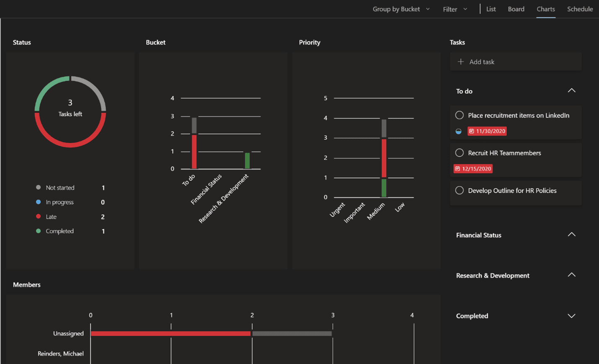Click the green segment of Medium priority bar
Viewport: 599px width, 364px height.
pos(384,188)
